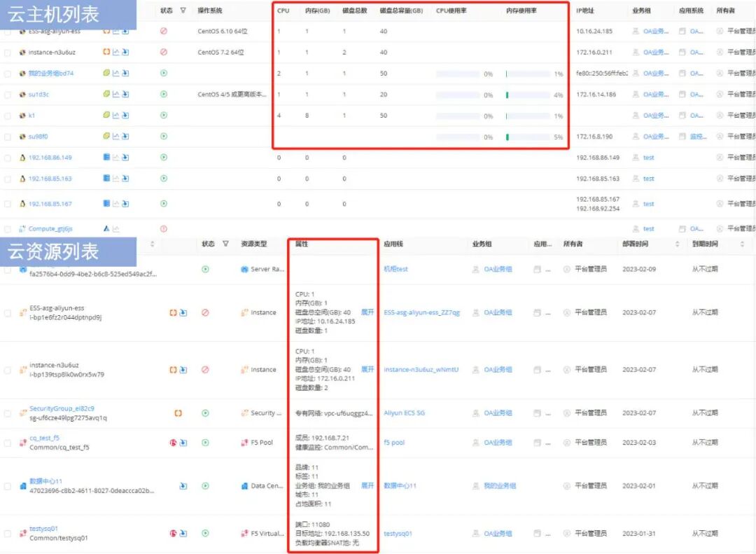This screenshot has height=554, width=756.
Task: Click the red F5 icon in testysq01 row
Action: 173,533
